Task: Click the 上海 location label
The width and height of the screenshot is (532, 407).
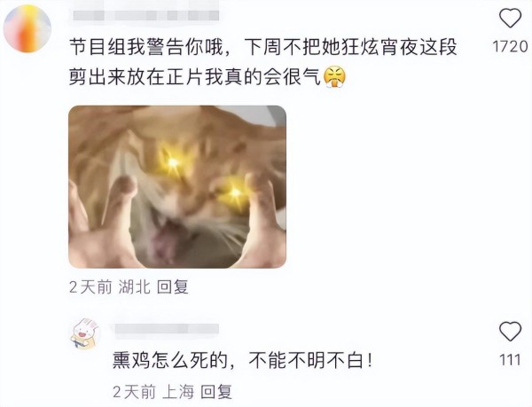Action: [178, 392]
